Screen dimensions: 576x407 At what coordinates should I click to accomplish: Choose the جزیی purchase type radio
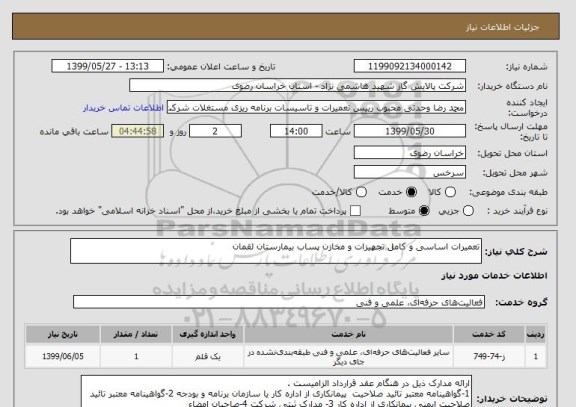pos(468,211)
